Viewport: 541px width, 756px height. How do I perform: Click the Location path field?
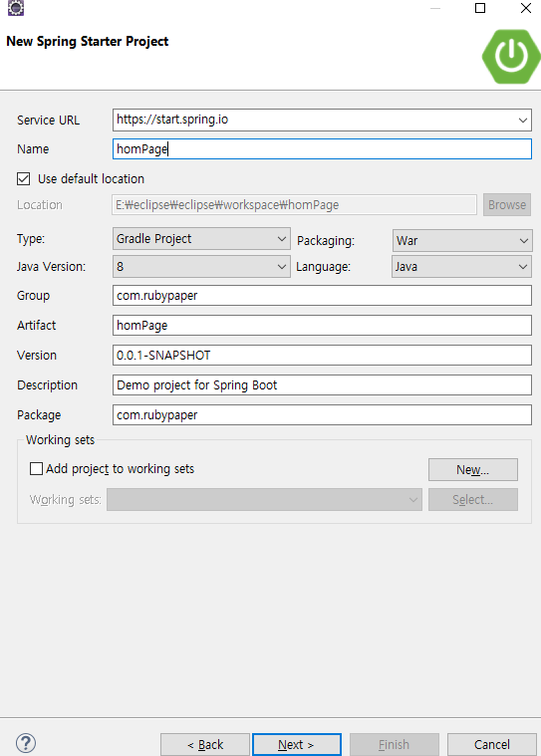coord(295,205)
